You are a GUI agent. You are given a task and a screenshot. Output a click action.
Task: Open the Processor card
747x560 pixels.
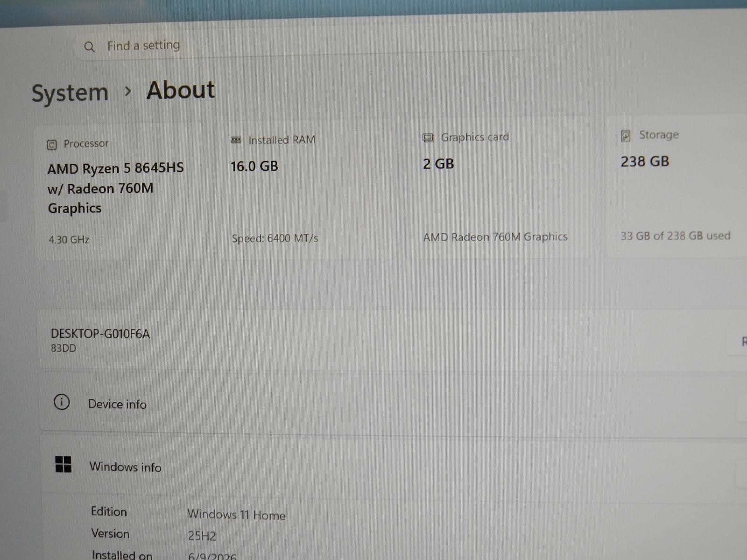(x=120, y=192)
